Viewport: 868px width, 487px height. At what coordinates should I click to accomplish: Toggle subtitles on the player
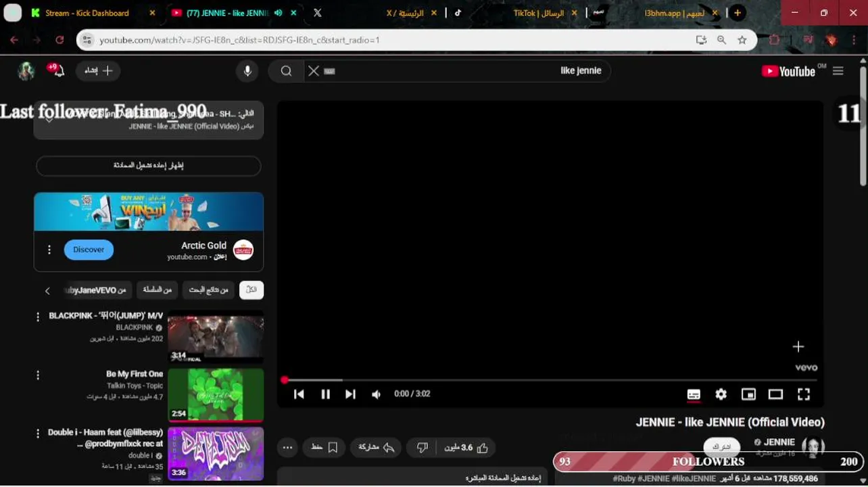[x=694, y=394]
